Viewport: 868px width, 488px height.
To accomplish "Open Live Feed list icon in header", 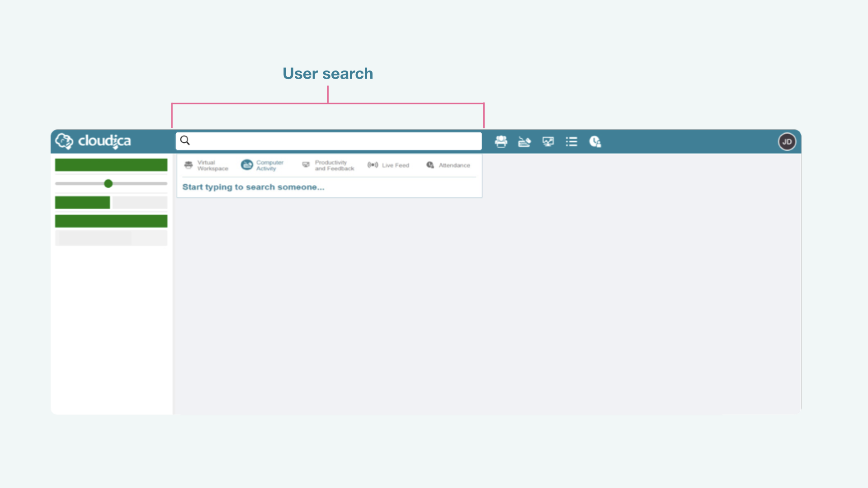I will pyautogui.click(x=571, y=142).
